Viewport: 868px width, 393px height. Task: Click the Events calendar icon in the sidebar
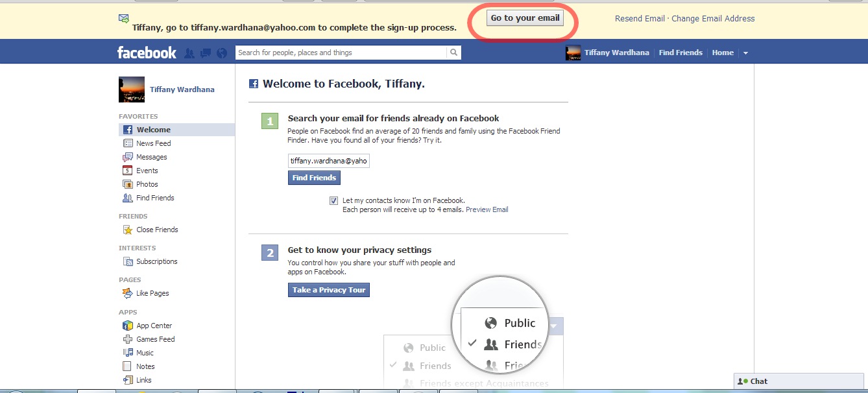[x=128, y=171]
